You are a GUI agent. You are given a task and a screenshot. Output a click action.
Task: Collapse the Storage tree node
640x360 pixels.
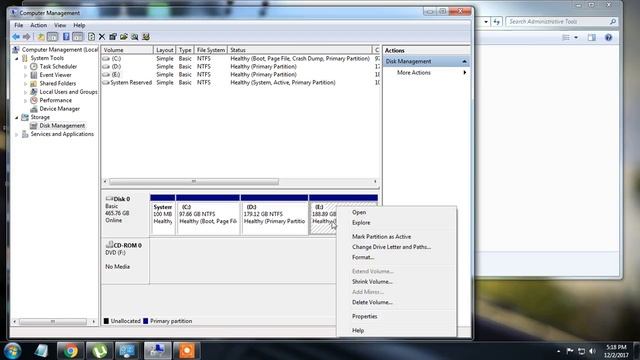17,118
